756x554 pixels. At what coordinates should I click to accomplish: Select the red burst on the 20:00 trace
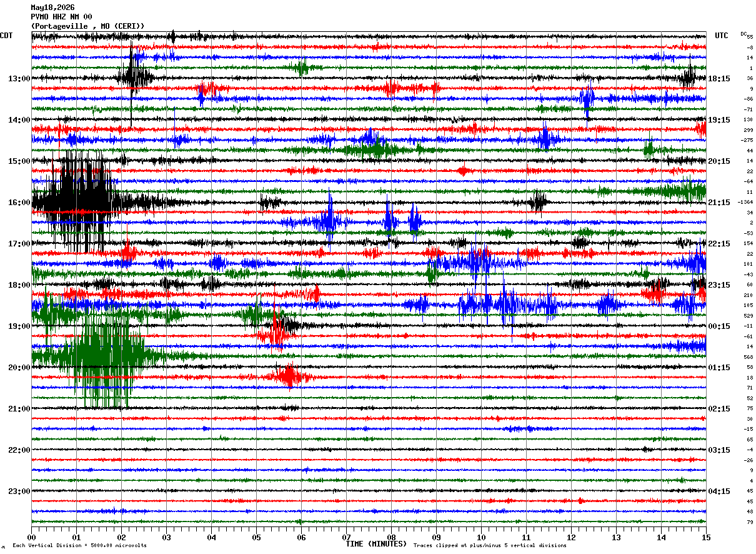click(287, 376)
